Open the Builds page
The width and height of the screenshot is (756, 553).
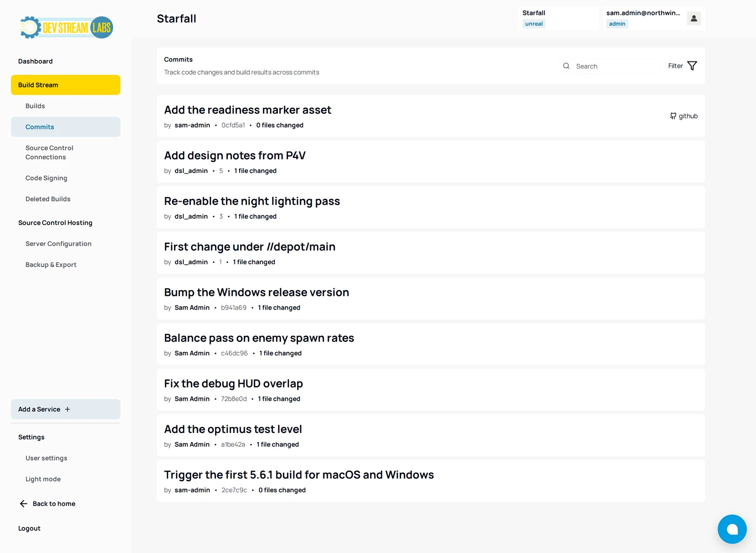[x=35, y=106]
